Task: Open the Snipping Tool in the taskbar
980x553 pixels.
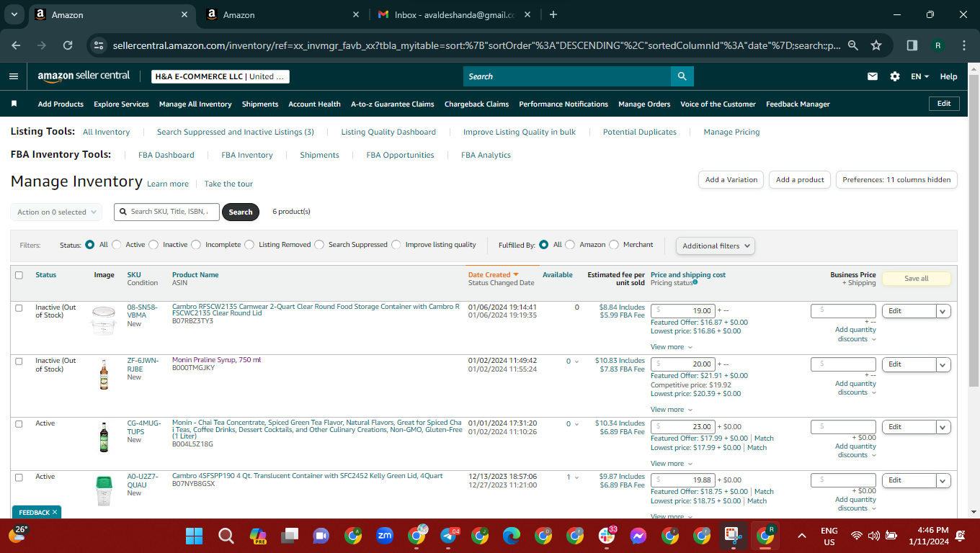Action: (734, 536)
